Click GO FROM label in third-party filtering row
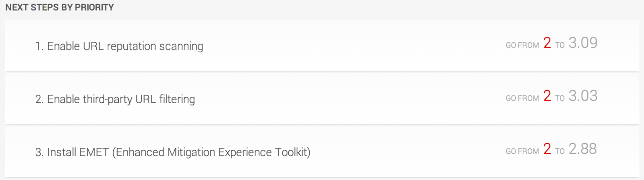 coord(522,98)
